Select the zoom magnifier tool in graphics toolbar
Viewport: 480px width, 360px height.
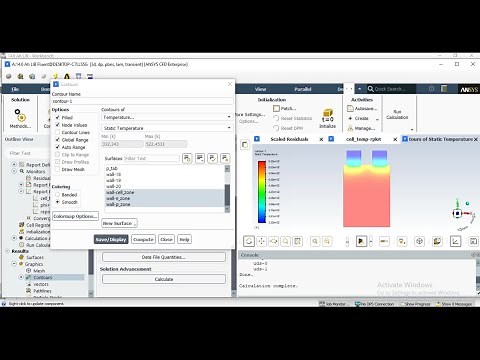pos(286,241)
